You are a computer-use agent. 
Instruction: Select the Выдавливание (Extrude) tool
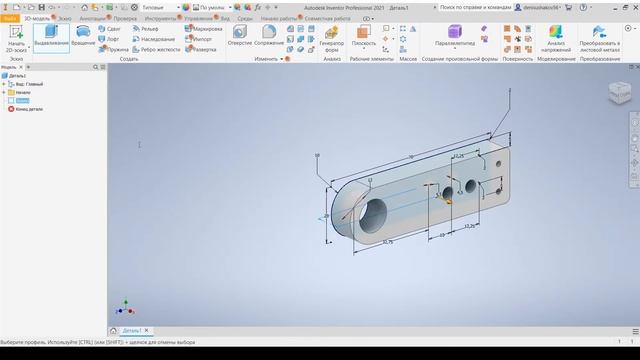(x=51, y=38)
